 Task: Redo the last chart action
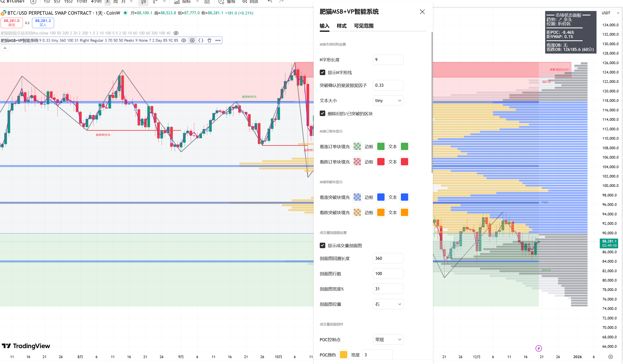281,1
